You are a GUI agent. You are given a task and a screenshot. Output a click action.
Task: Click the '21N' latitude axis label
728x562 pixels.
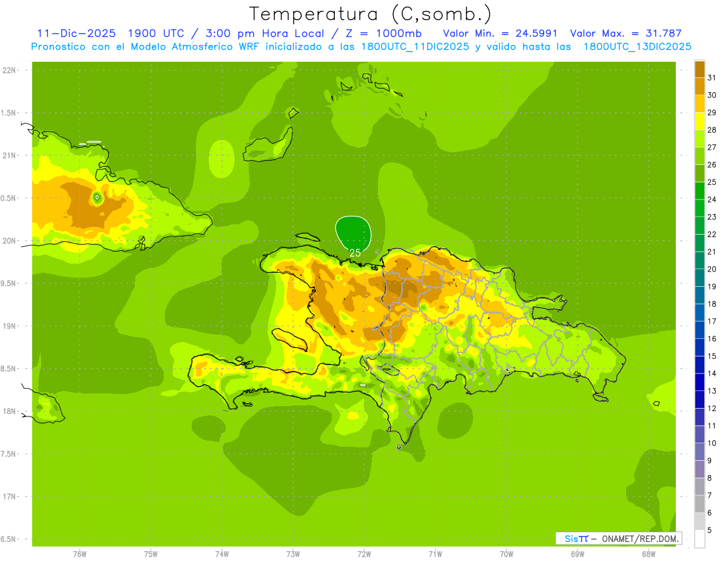8,155
